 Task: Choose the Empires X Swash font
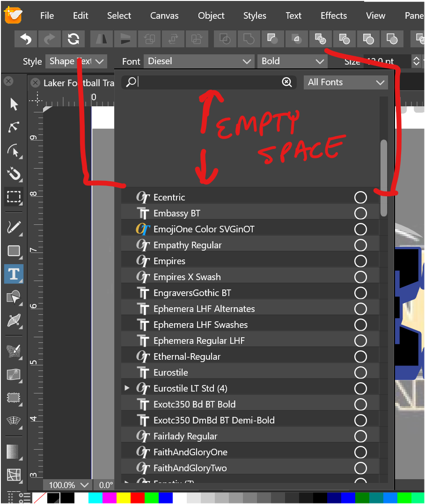click(187, 277)
